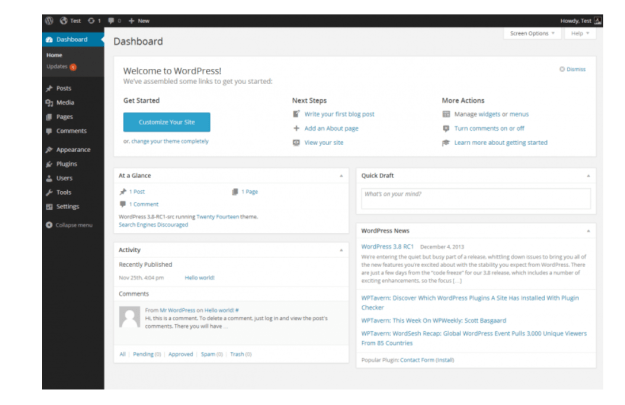Viewport: 625px width, 405px height.
Task: Expand the Help dropdown tab
Action: tap(580, 33)
